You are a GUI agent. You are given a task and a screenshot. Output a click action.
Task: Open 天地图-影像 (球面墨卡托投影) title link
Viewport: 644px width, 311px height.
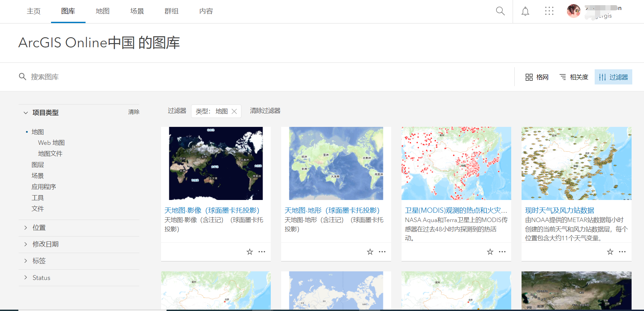[212, 210]
